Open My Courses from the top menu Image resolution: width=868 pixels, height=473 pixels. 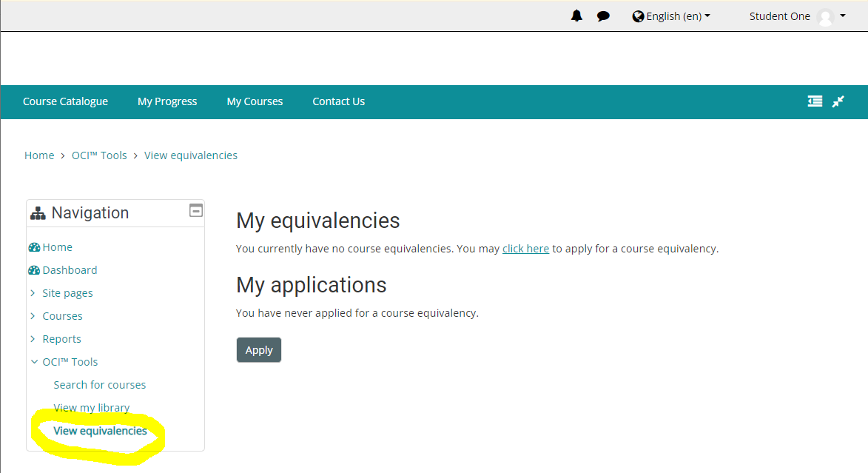tap(255, 101)
